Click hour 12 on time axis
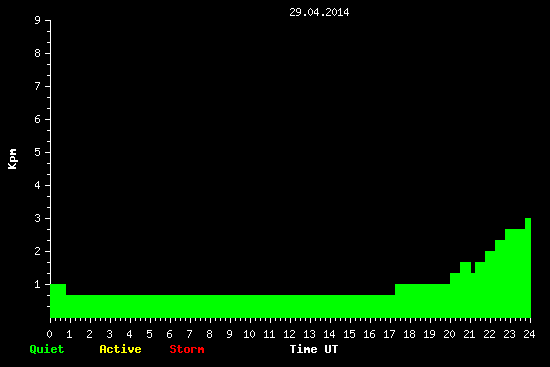Viewport: 550px width, 367px height. pyautogui.click(x=289, y=334)
